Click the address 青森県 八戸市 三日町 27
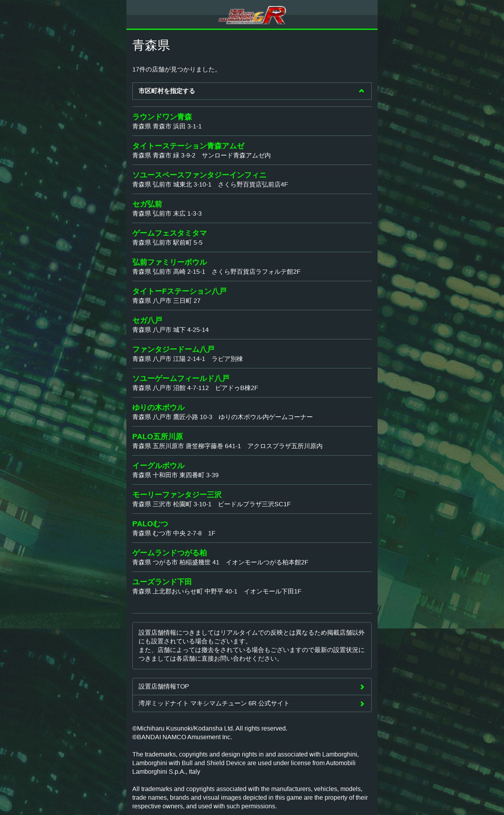The width and height of the screenshot is (504, 815). pyautogui.click(x=166, y=301)
